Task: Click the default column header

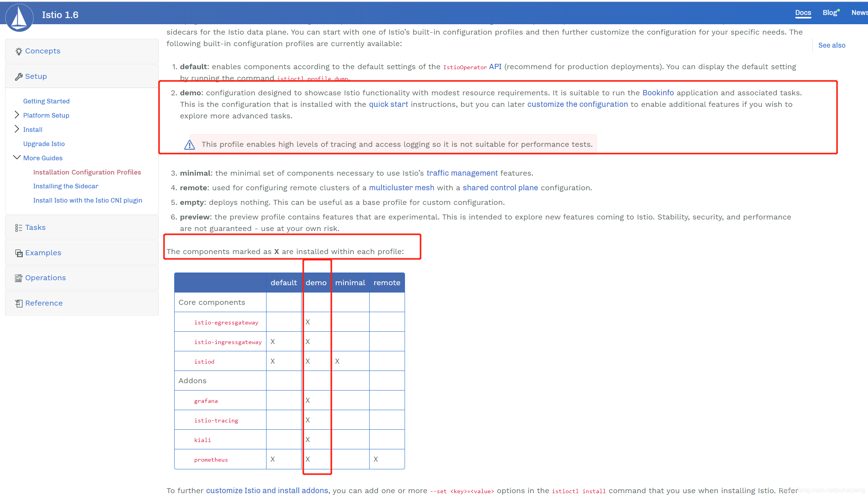Action: tap(284, 283)
